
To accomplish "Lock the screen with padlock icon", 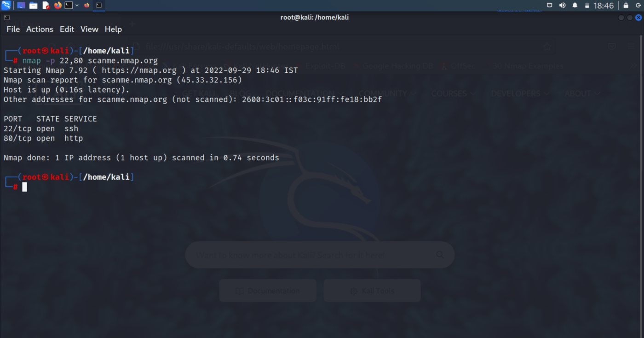I will click(626, 6).
